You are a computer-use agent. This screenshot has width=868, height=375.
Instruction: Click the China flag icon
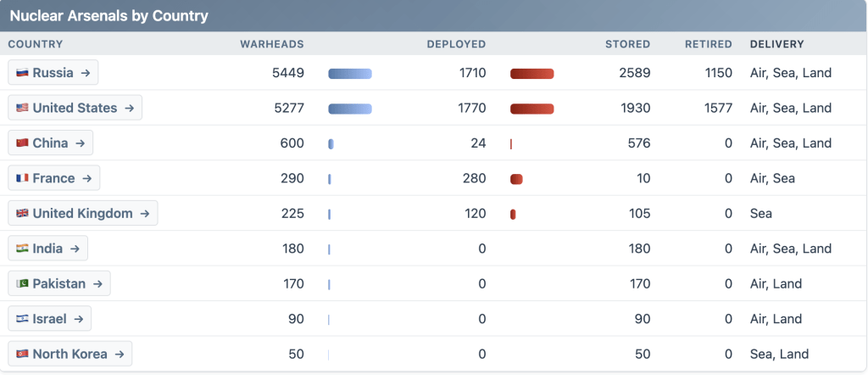pyautogui.click(x=22, y=143)
